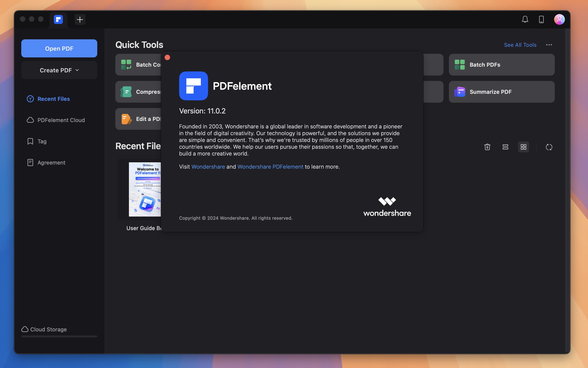
Task: Click the User Guide Book file name
Action: point(144,228)
